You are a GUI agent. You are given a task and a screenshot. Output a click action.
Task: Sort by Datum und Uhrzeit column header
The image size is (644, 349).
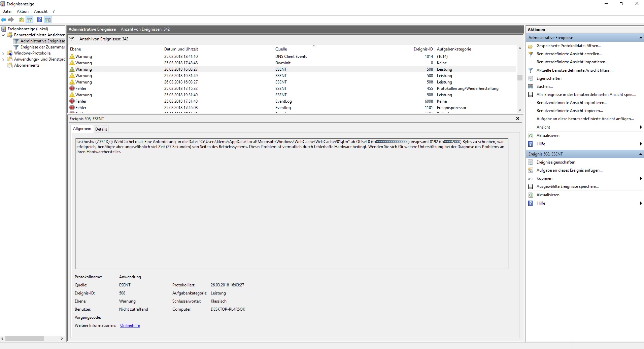pyautogui.click(x=217, y=49)
